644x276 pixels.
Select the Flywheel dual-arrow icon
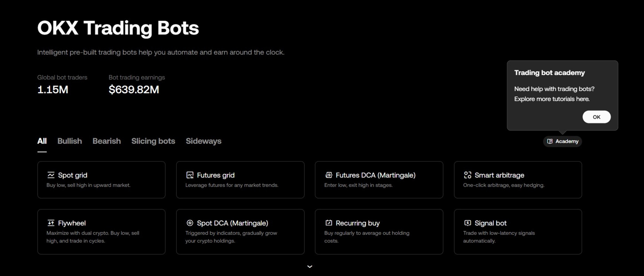51,223
